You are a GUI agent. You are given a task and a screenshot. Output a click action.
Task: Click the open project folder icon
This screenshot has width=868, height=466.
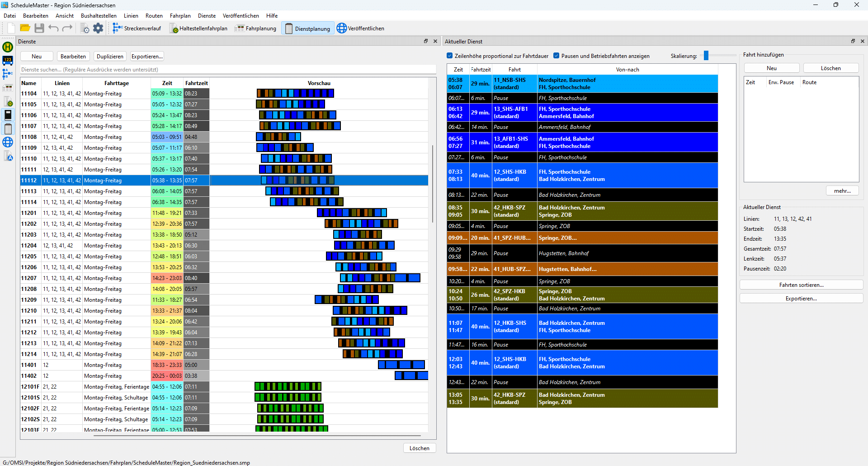coord(25,28)
